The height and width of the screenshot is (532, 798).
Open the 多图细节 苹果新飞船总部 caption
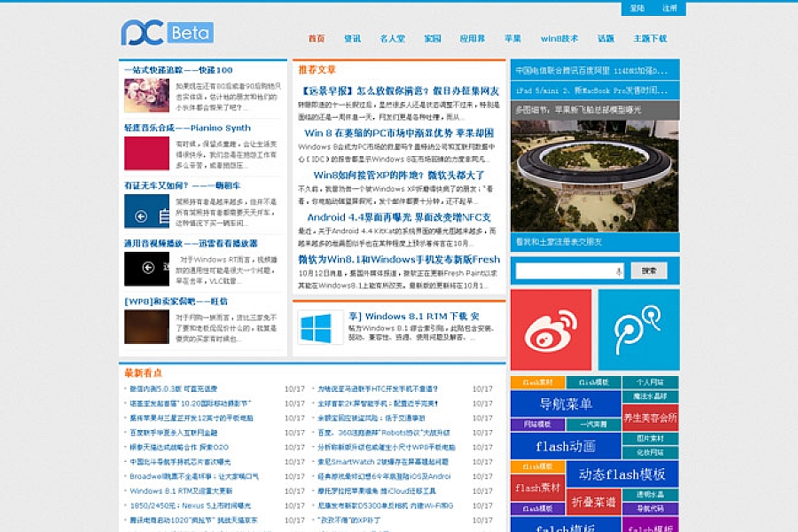pos(579,110)
